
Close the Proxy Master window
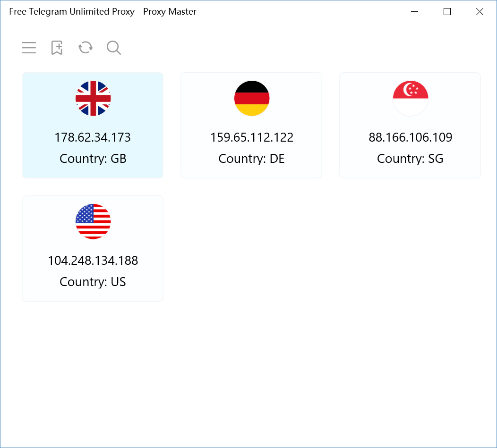point(480,12)
